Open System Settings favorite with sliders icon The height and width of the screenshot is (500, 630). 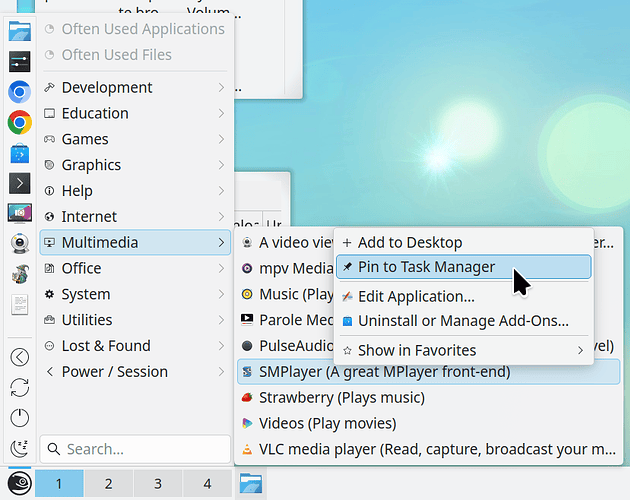click(19, 61)
